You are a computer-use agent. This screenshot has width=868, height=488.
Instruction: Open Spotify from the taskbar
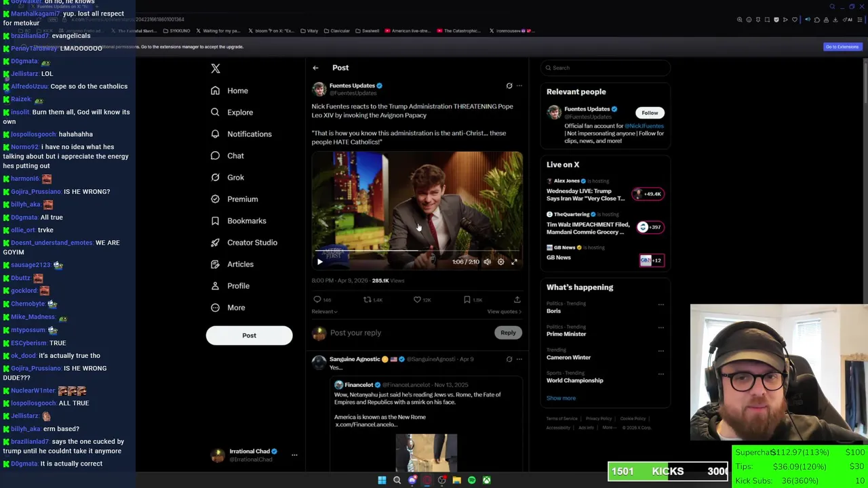click(471, 481)
